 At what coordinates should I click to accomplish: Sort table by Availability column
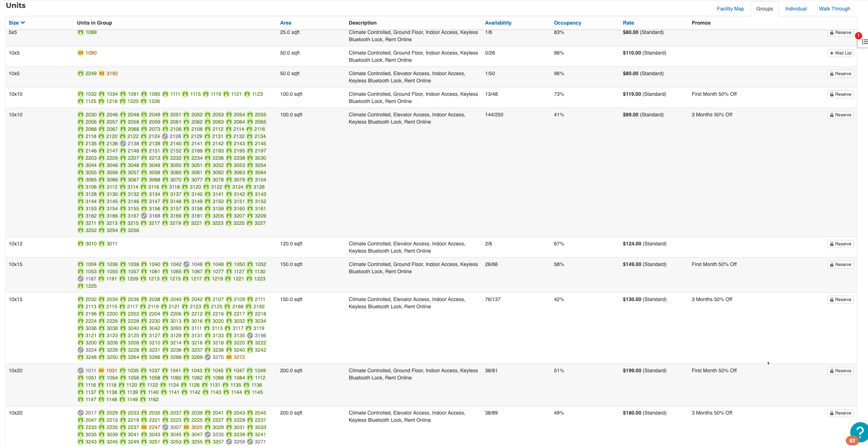pos(498,23)
